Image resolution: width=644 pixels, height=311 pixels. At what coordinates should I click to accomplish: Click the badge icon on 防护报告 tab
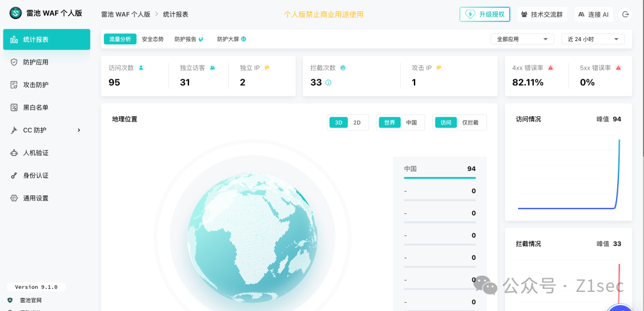[201, 39]
